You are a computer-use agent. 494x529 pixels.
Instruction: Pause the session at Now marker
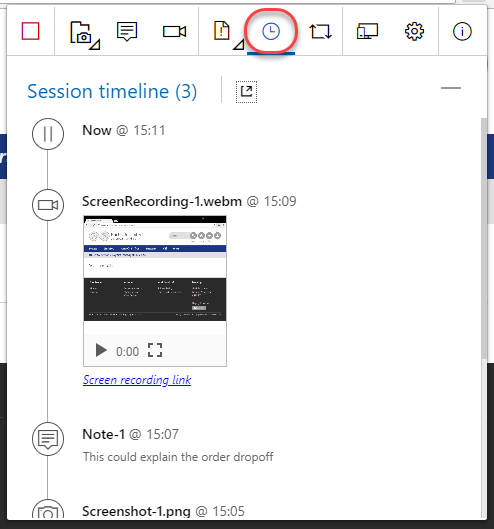tap(48, 134)
